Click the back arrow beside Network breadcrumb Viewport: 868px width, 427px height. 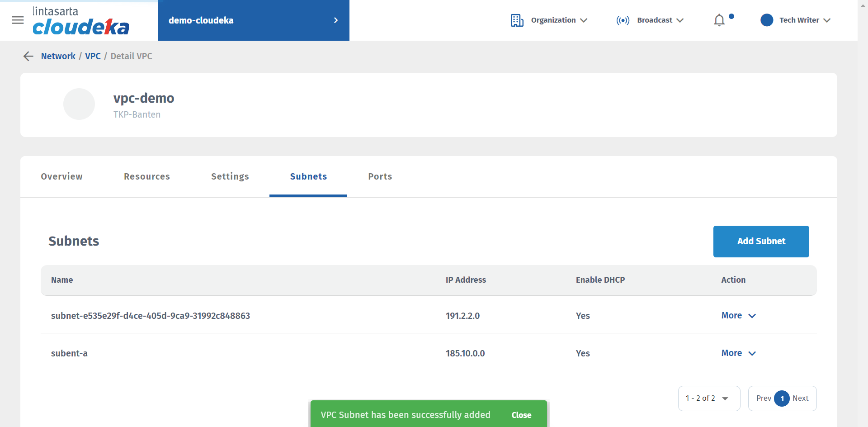28,56
